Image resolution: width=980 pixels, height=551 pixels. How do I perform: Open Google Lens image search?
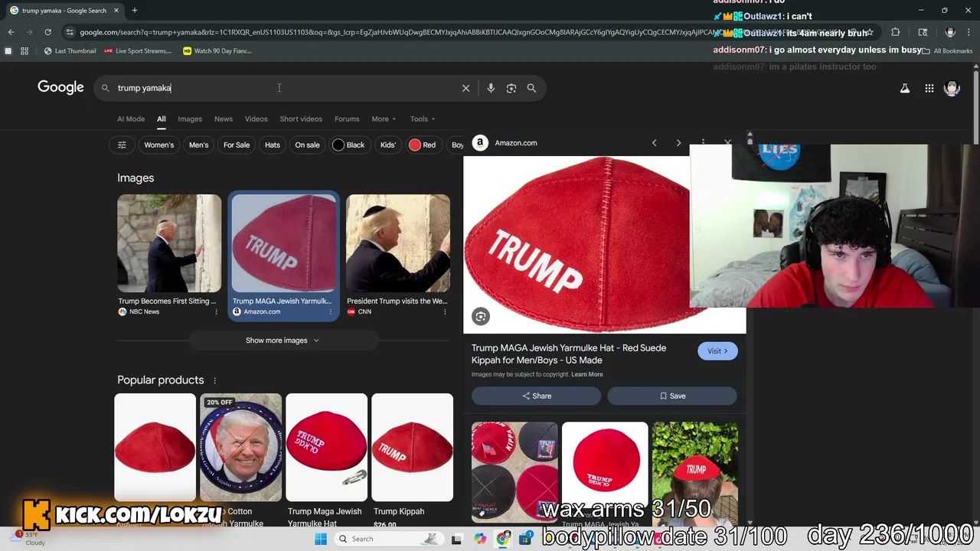coord(511,88)
